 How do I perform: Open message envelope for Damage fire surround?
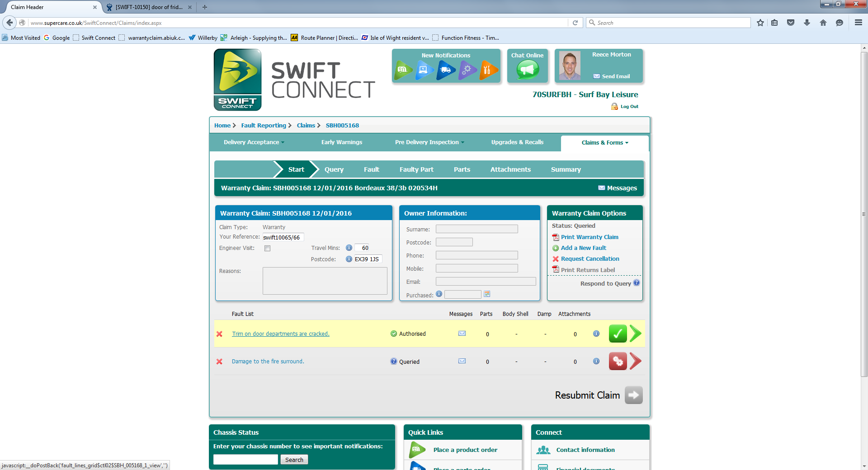coord(462,361)
